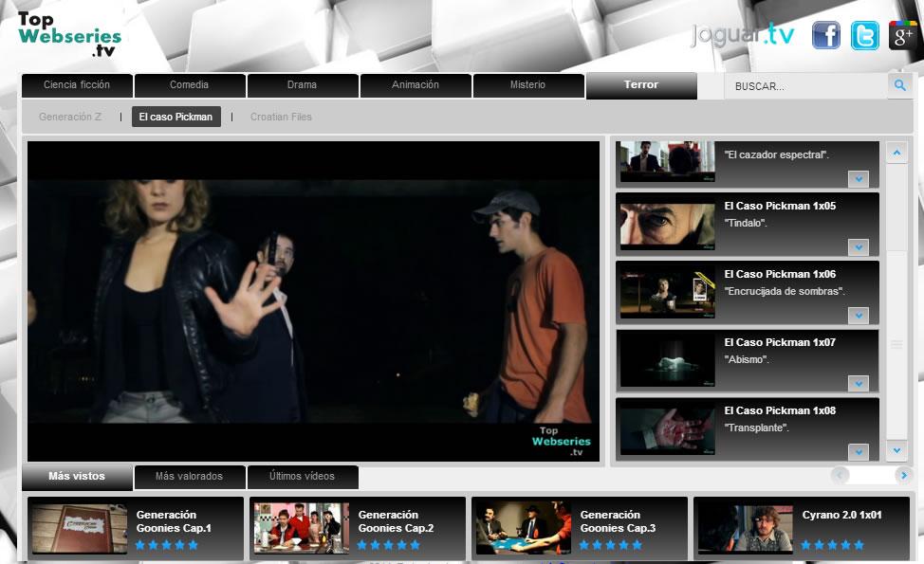Select the Croatian Files series

coord(281,117)
